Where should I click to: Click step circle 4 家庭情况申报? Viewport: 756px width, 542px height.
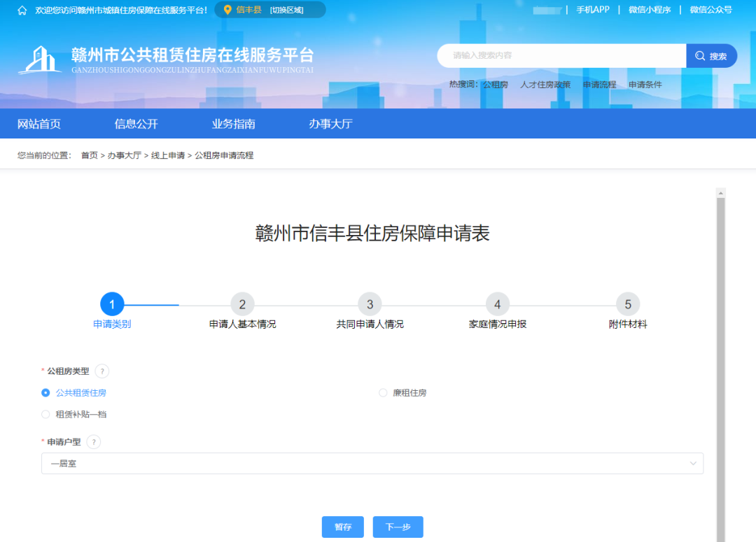tap(497, 304)
